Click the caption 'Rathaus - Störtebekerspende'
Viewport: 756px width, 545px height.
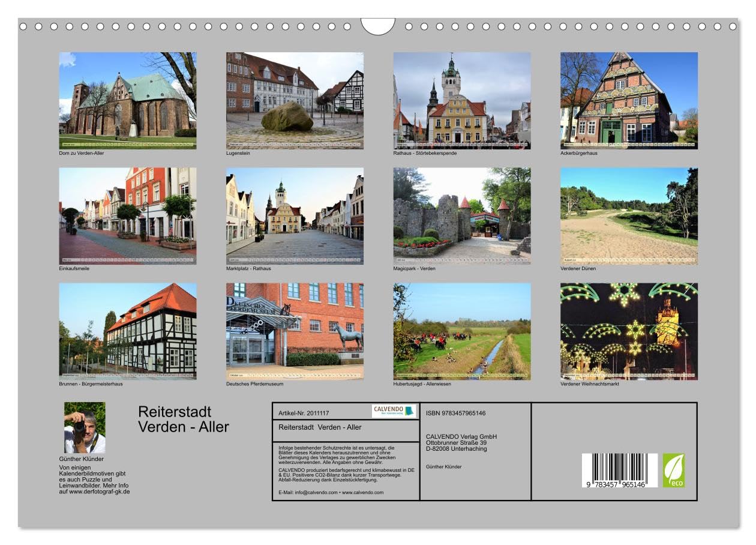pos(425,153)
